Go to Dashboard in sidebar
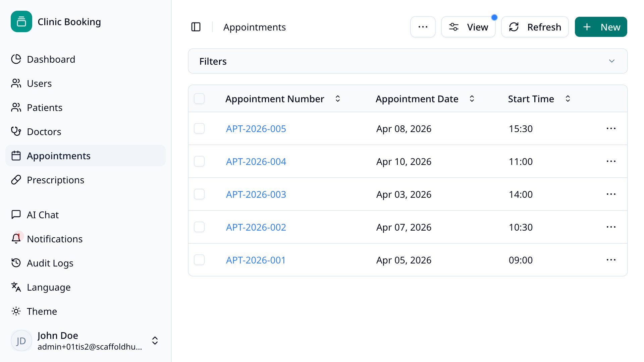The width and height of the screenshot is (644, 362). pos(51,59)
